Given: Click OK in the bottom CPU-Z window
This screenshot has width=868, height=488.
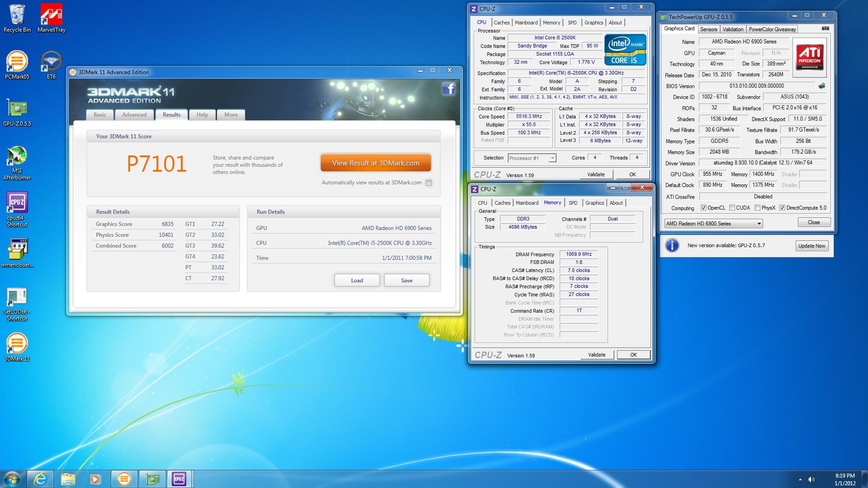Looking at the screenshot, I should pyautogui.click(x=633, y=355).
